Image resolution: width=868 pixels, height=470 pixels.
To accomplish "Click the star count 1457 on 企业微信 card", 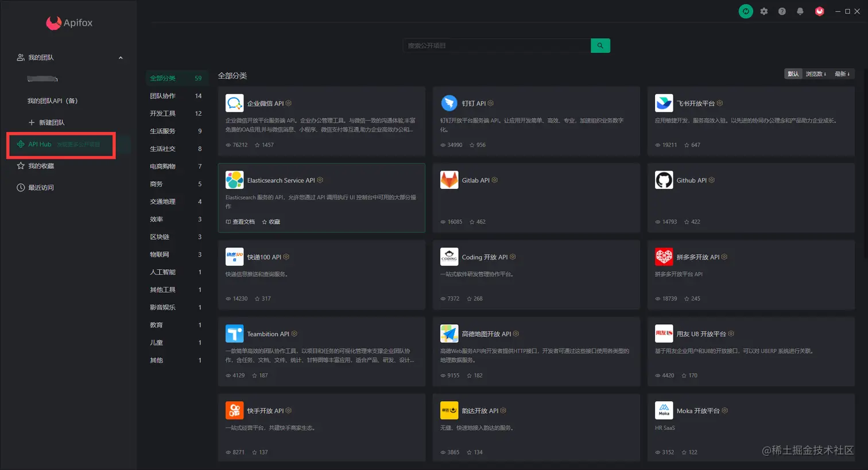I will coord(264,145).
